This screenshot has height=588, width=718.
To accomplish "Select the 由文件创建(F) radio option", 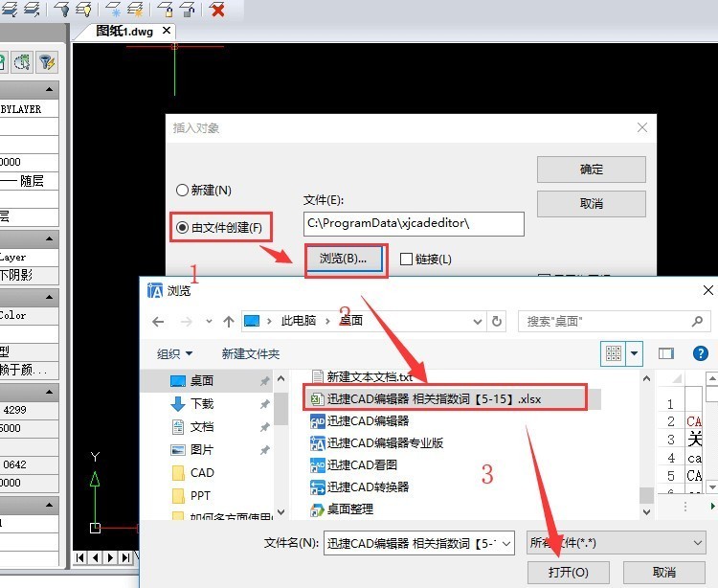I will pos(219,227).
